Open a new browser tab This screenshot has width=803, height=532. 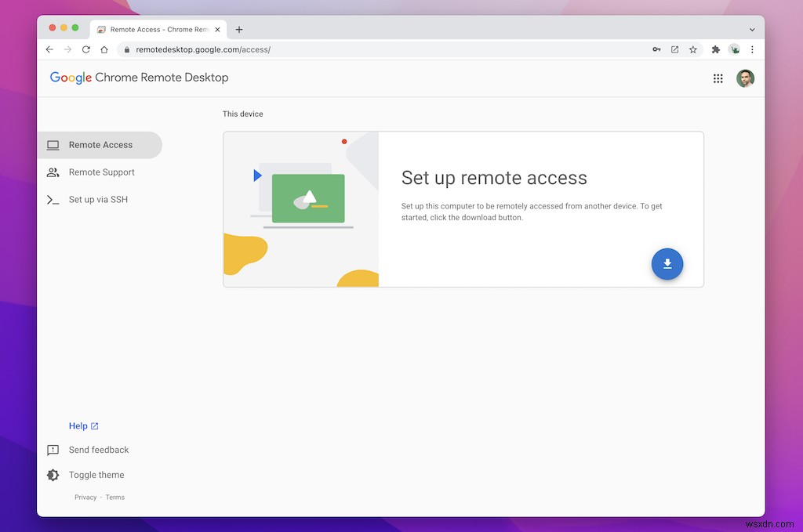(239, 29)
